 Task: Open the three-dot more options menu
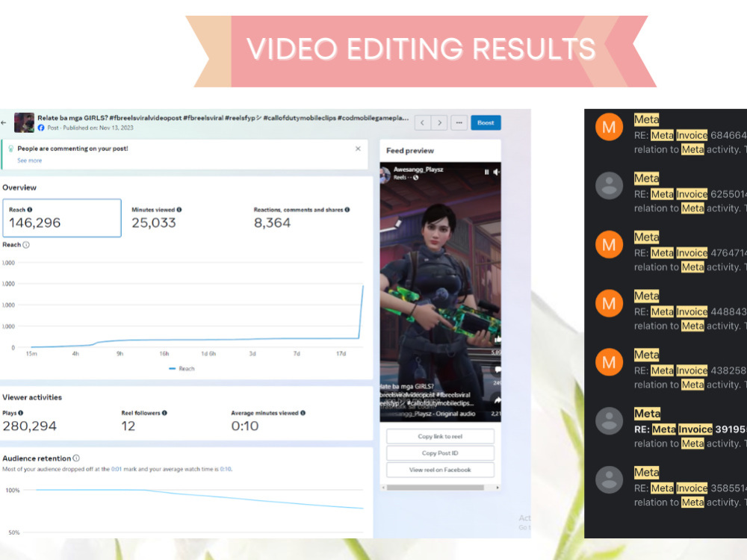coord(459,123)
